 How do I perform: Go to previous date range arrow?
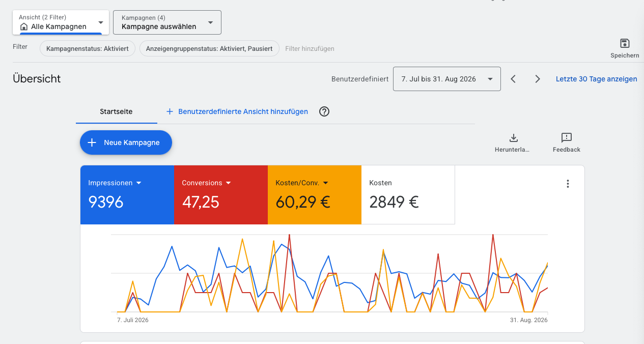[513, 79]
